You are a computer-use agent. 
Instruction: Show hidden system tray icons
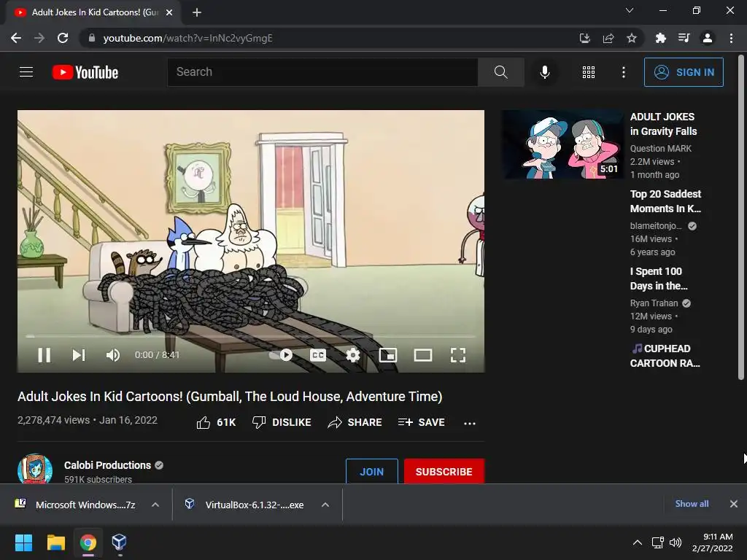637,542
